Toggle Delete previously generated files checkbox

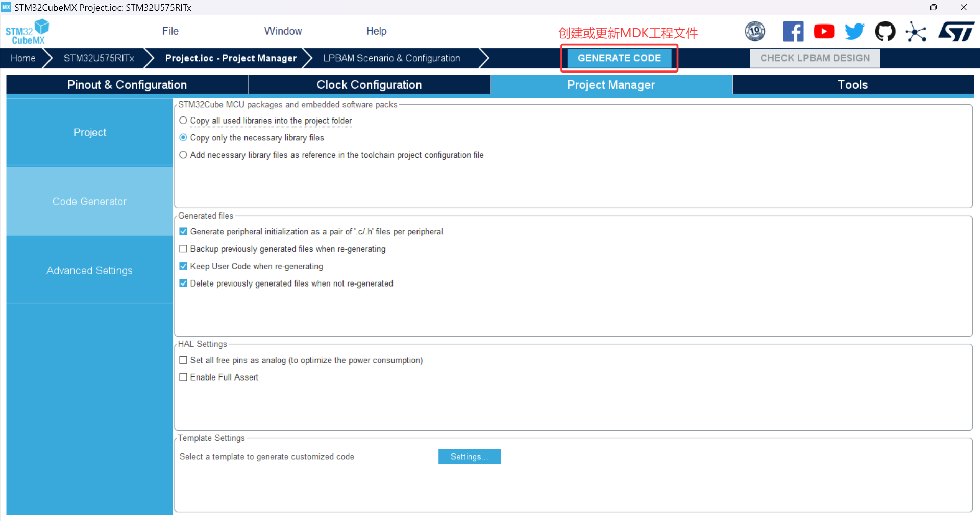point(183,283)
